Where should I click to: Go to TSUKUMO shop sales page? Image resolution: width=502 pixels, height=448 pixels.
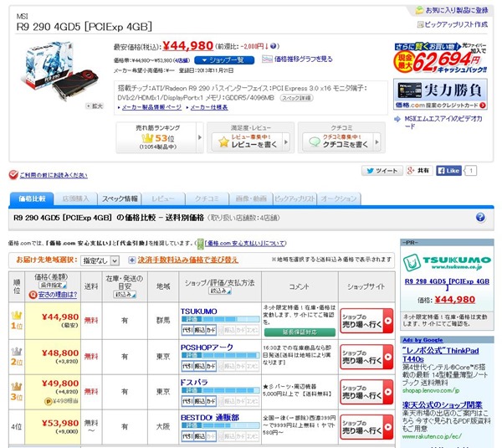coord(366,321)
